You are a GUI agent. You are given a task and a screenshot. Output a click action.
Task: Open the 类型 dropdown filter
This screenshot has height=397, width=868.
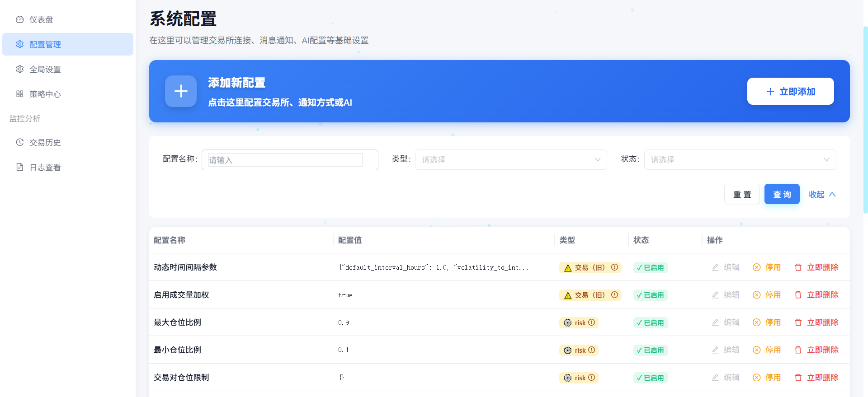511,159
